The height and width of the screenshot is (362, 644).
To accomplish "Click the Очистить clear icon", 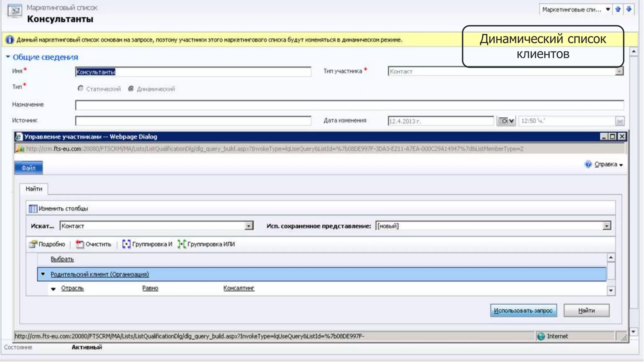I will 80,244.
